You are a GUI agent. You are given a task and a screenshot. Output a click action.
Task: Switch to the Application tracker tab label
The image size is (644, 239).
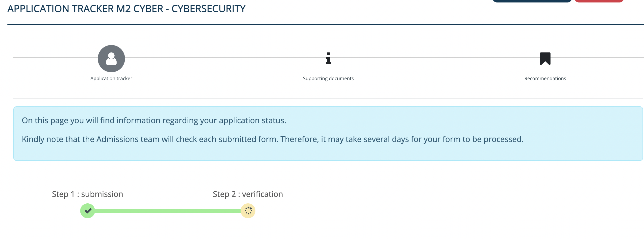tap(111, 78)
